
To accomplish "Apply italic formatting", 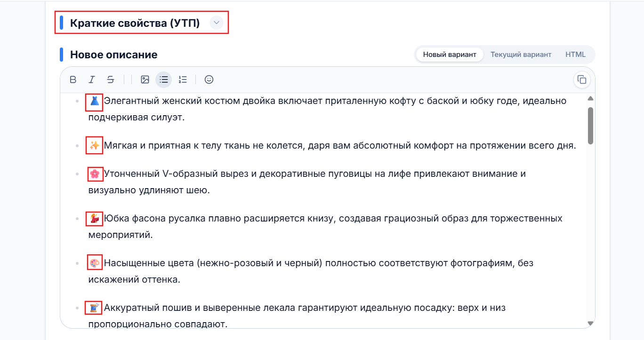I will point(92,79).
